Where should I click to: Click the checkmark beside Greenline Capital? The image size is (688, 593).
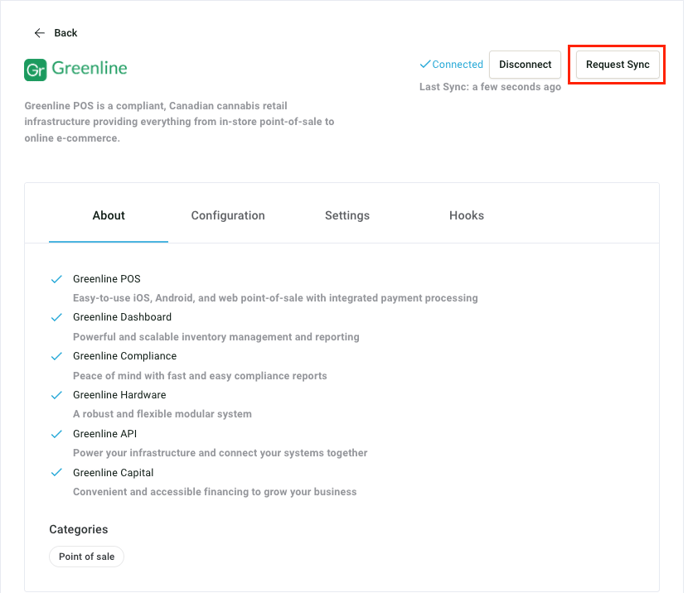(57, 473)
